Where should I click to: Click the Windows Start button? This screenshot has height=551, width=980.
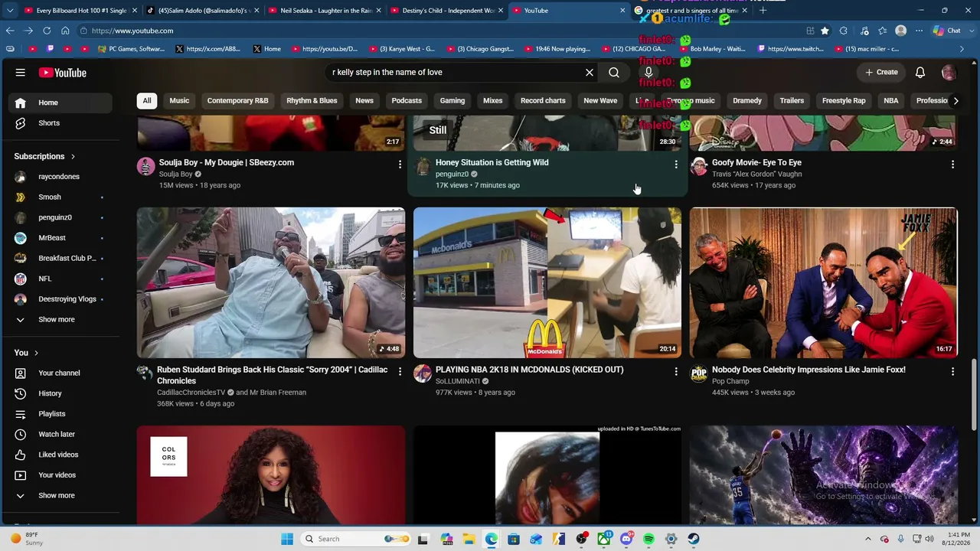[x=287, y=539]
